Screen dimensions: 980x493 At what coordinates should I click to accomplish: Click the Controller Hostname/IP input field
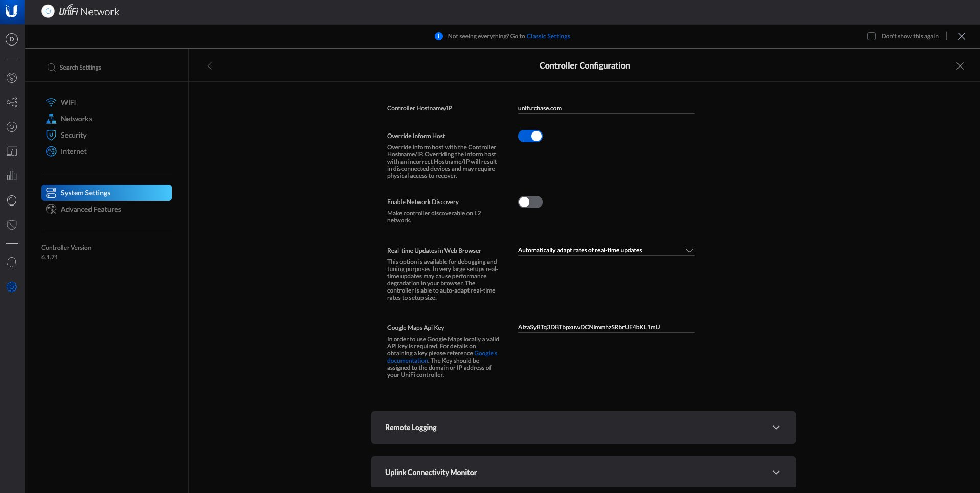[x=606, y=108]
